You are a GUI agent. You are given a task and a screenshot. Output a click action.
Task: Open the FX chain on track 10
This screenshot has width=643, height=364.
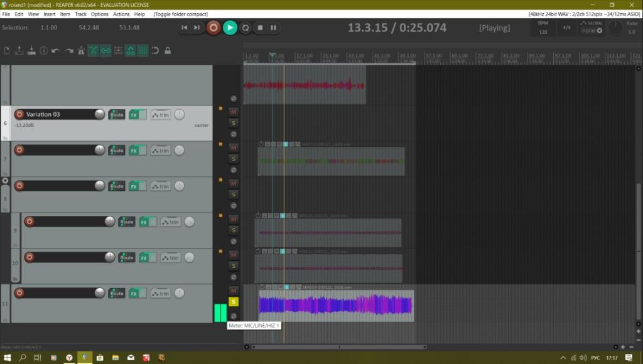(x=144, y=257)
